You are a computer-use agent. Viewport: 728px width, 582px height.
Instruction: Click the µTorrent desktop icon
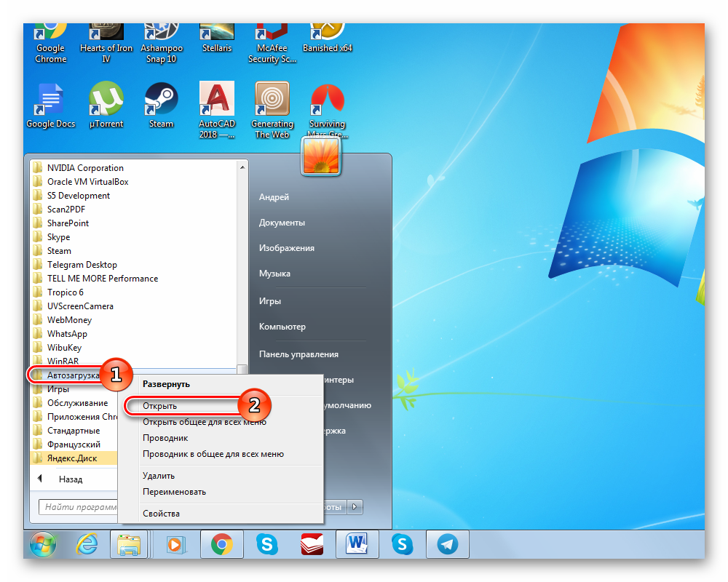point(106,100)
